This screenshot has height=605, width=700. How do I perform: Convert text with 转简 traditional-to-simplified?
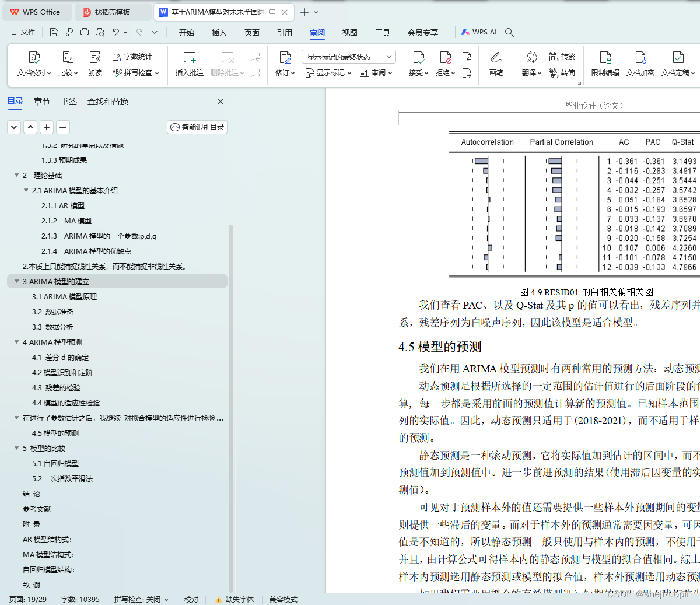(x=562, y=73)
